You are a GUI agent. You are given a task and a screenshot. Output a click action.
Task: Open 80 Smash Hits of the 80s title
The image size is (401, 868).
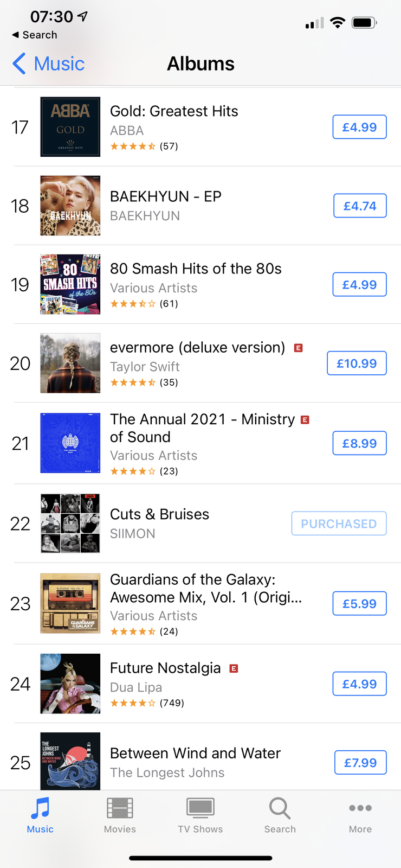pyautogui.click(x=196, y=269)
